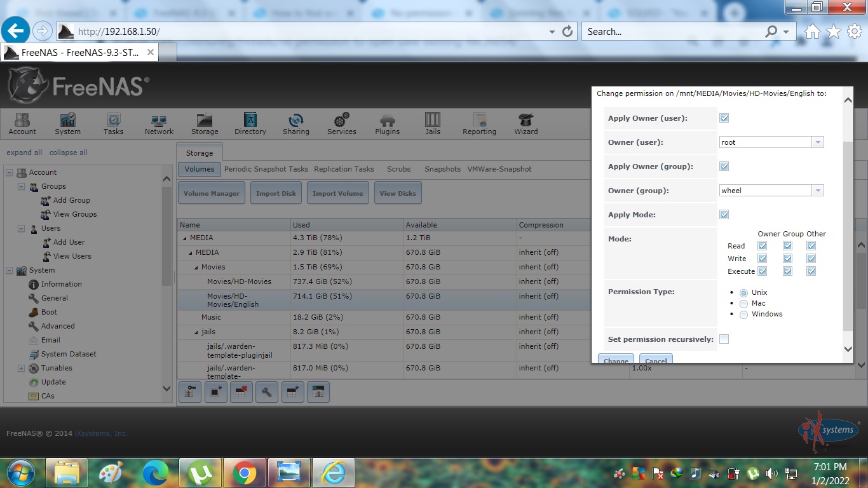Open the browser favorites star icon

coord(834,31)
